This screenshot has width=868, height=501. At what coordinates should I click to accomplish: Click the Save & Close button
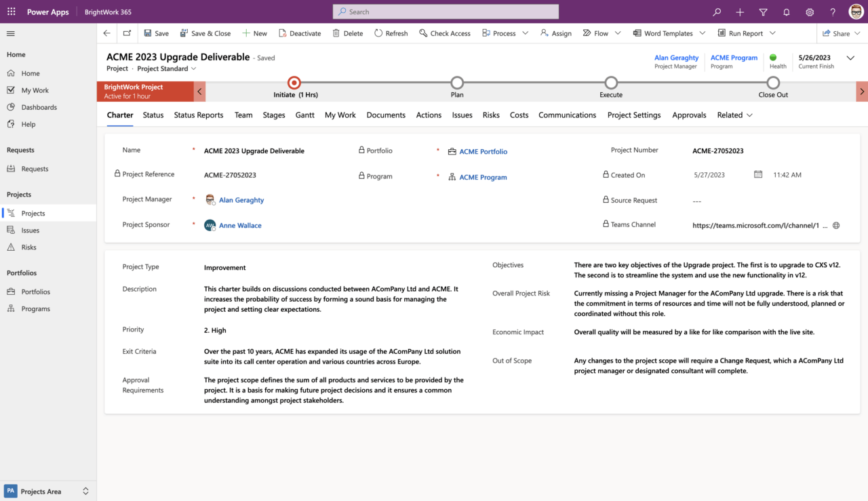205,33
